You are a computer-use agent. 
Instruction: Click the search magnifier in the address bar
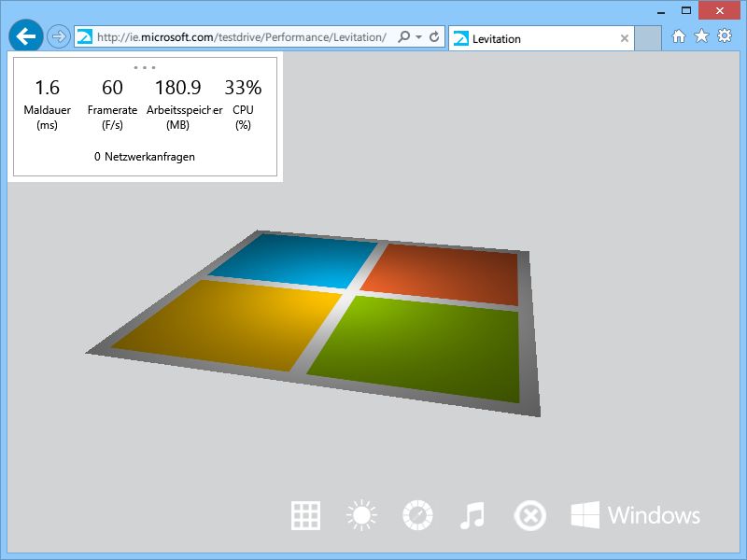[403, 36]
